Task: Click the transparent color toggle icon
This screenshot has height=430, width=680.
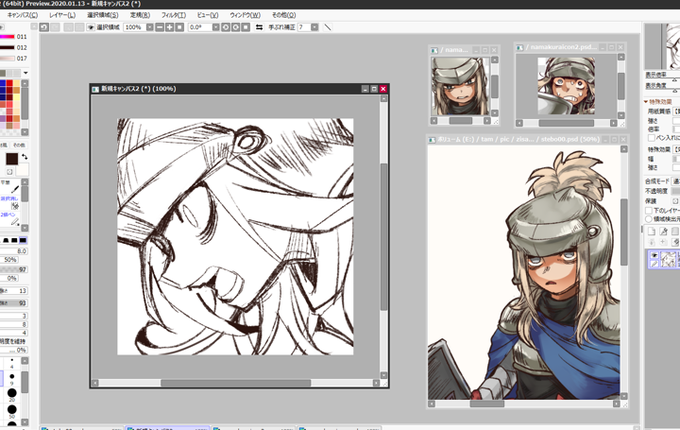Action: click(10, 172)
